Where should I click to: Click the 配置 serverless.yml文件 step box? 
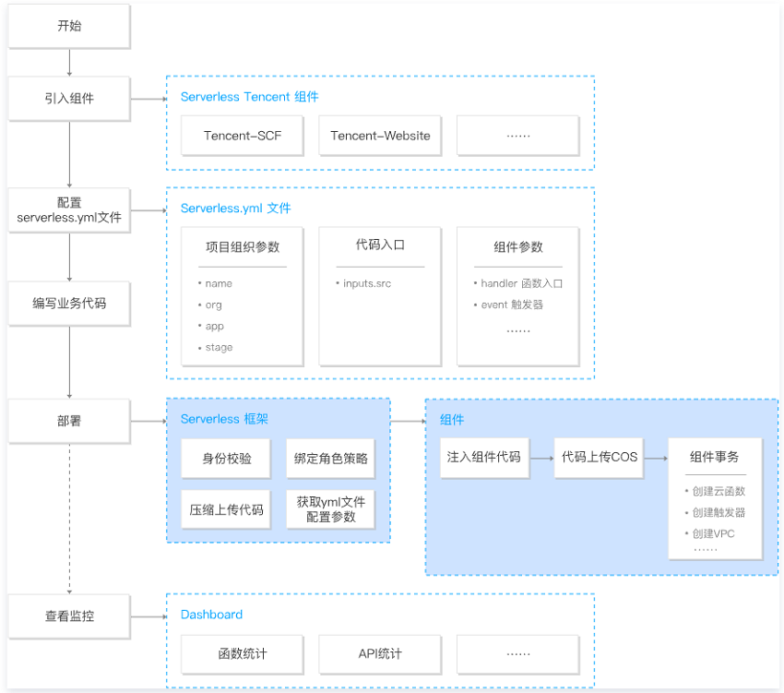pyautogui.click(x=69, y=210)
